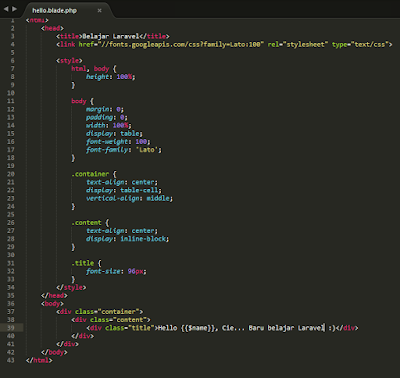Click 'display: inline-block;' declaration
The height and width of the screenshot is (378, 400).
pyautogui.click(x=127, y=239)
